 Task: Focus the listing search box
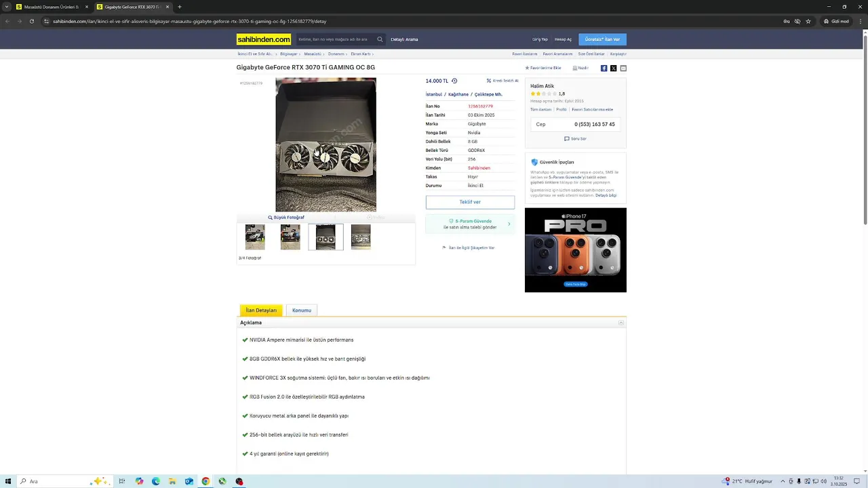point(335,39)
